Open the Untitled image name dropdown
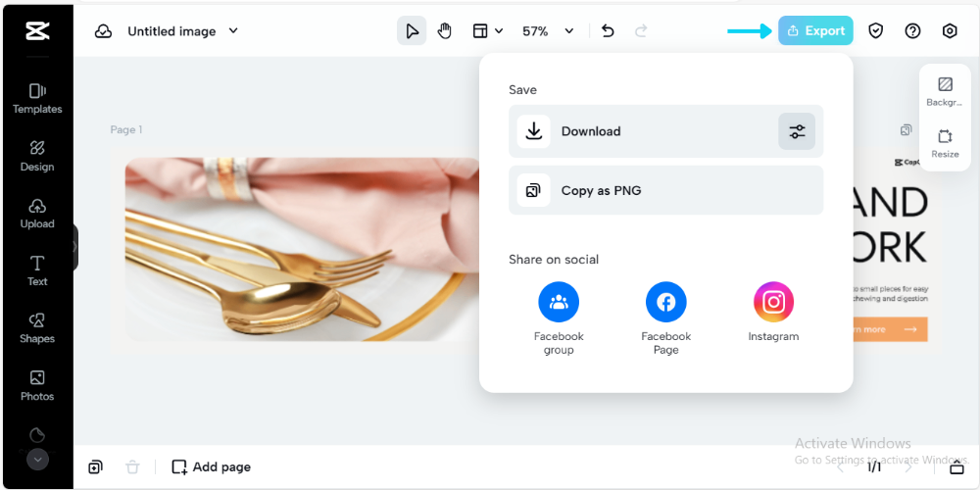 [182, 31]
